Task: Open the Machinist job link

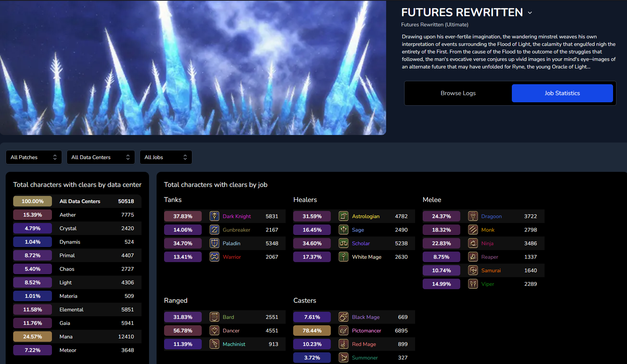Action: pyautogui.click(x=234, y=344)
